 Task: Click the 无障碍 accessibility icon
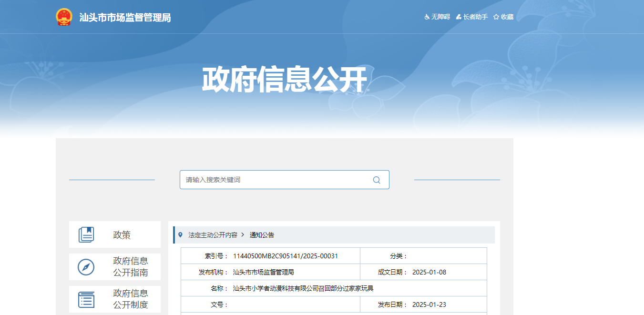(427, 17)
